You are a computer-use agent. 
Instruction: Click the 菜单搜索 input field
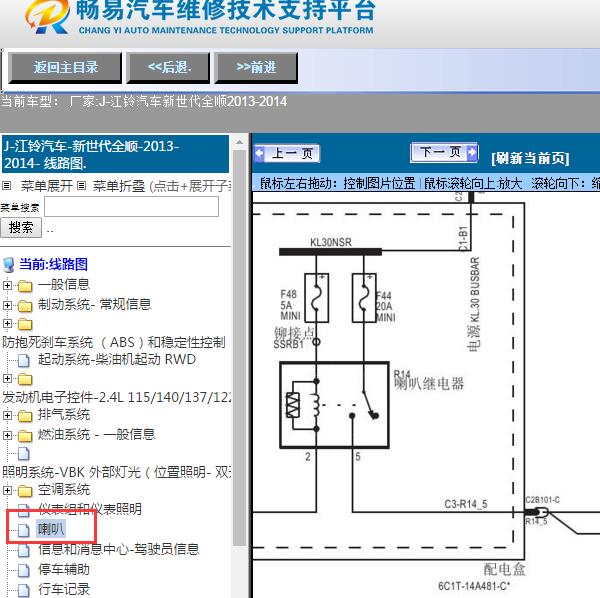(x=132, y=207)
